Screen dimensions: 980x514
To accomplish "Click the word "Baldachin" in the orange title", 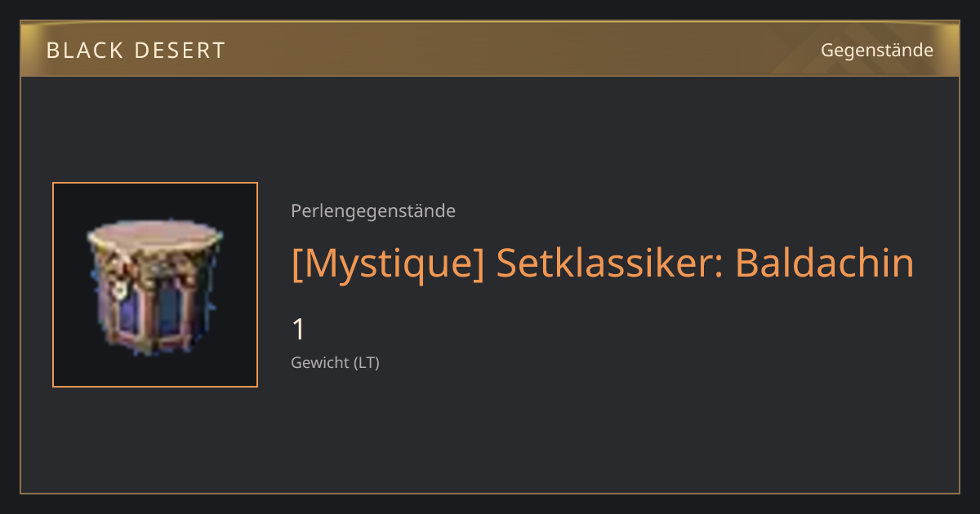I will coord(824,263).
